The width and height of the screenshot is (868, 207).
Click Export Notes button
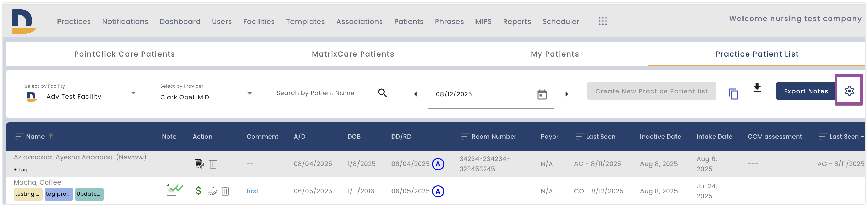tap(806, 91)
